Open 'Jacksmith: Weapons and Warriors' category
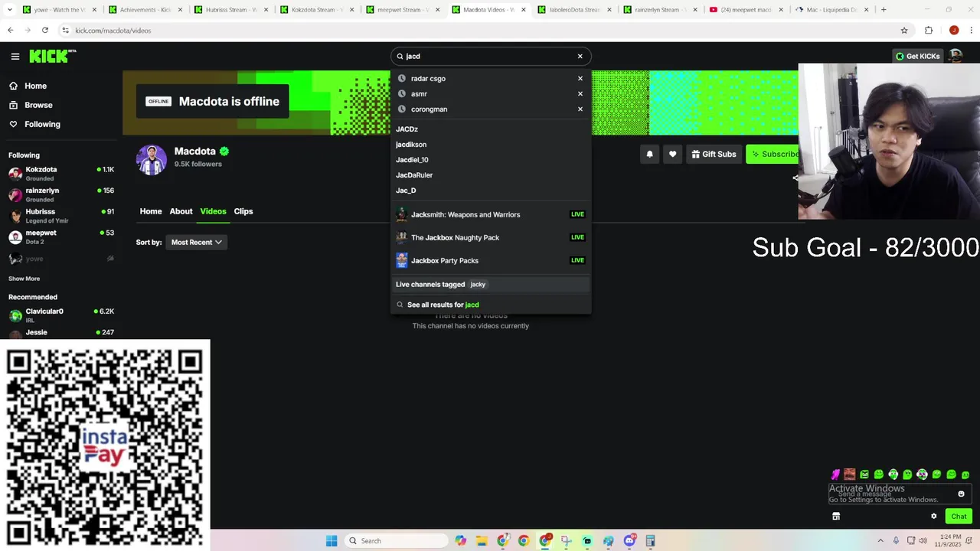 click(490, 214)
